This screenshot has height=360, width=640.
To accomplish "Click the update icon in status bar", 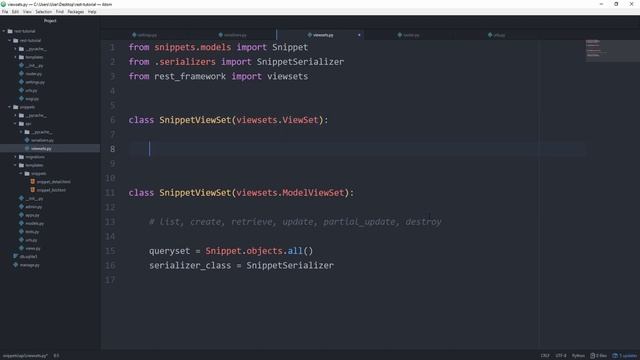I will click(x=615, y=356).
